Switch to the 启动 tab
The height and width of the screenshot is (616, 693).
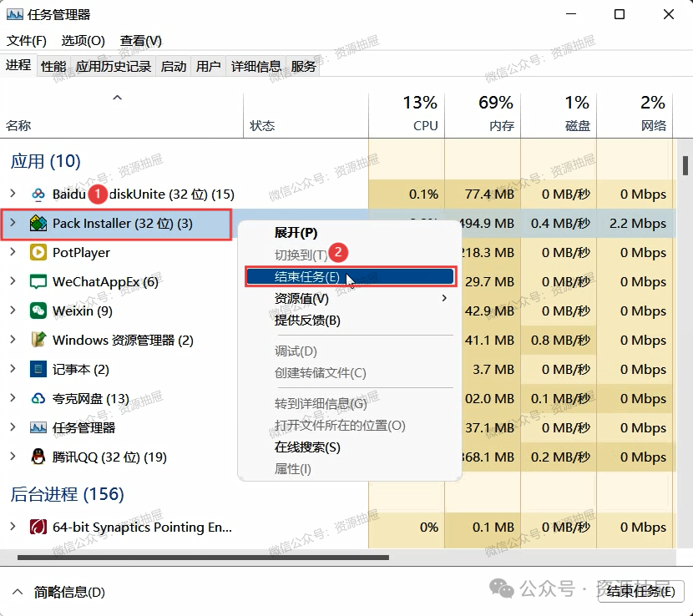(174, 66)
